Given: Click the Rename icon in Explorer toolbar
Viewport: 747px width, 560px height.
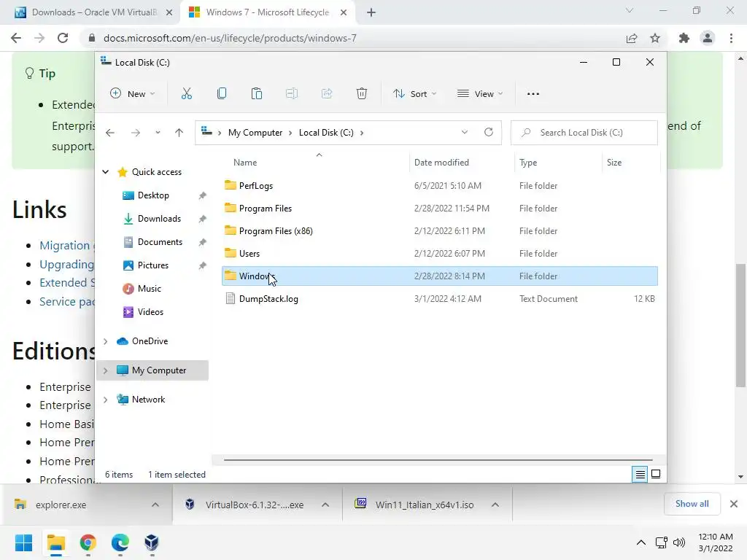Looking at the screenshot, I should pos(292,94).
